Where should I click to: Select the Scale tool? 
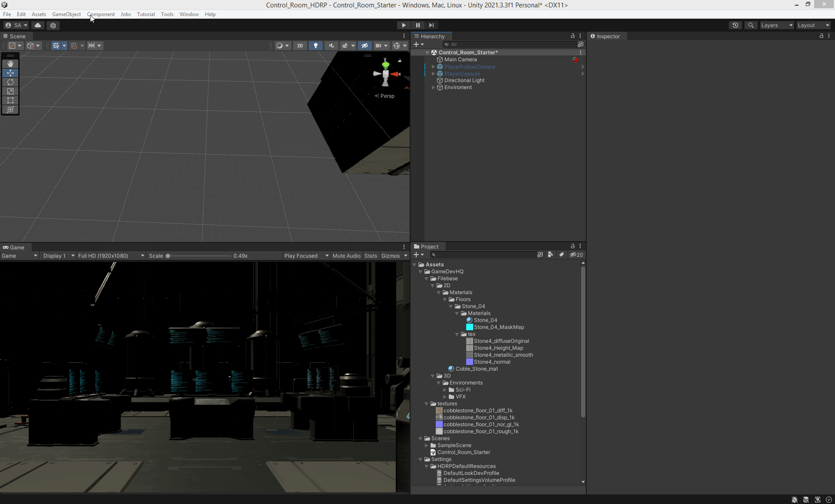(10, 91)
